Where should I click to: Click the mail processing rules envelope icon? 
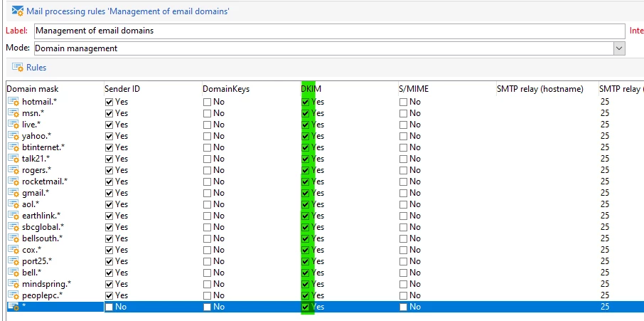tap(18, 11)
